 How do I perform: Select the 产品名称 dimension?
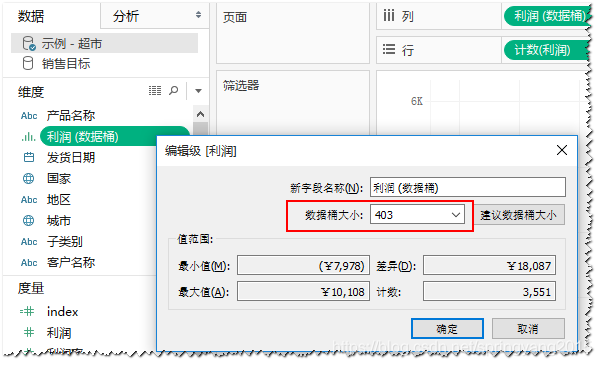[x=71, y=116]
